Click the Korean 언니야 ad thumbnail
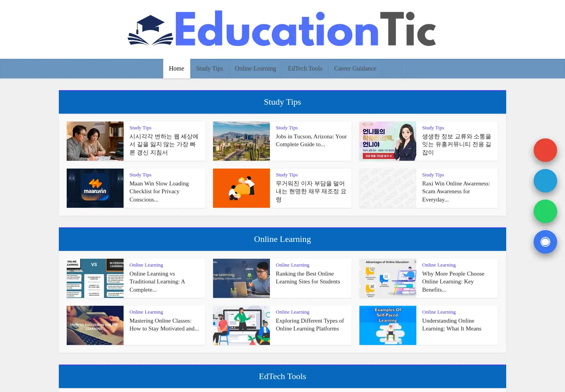 388,141
